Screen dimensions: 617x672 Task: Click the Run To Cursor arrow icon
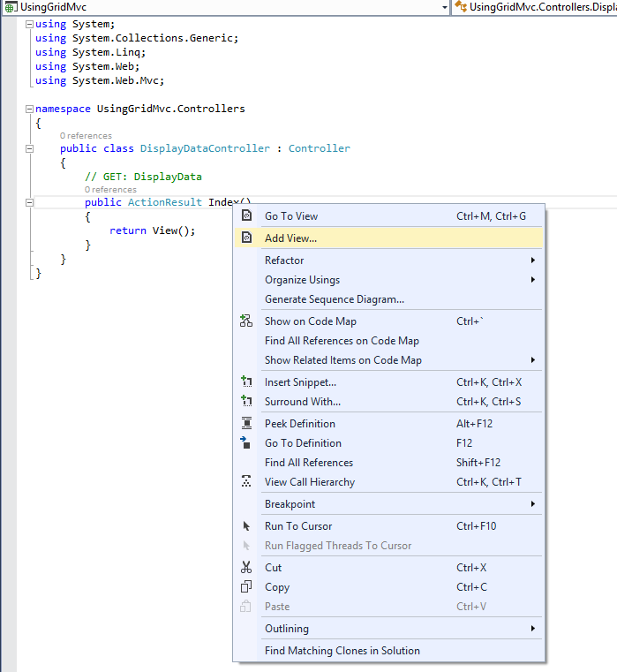(x=246, y=526)
